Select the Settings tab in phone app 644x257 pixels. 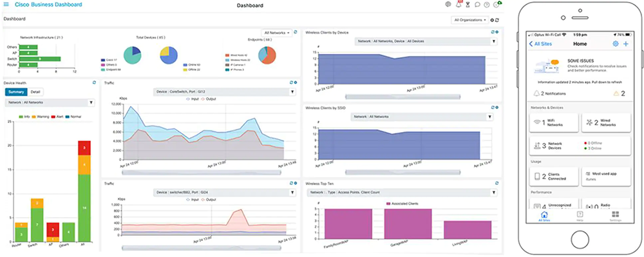pos(615,217)
